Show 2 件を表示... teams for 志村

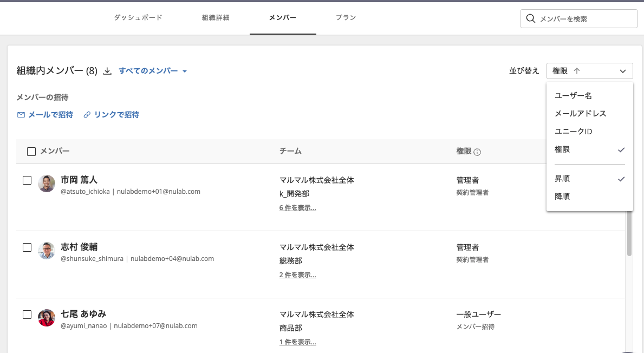(x=298, y=275)
